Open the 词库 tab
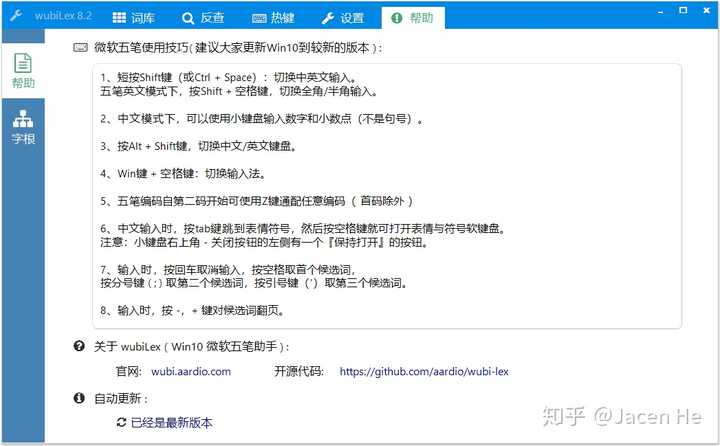Screen dimensions: 720x446 (x=134, y=18)
